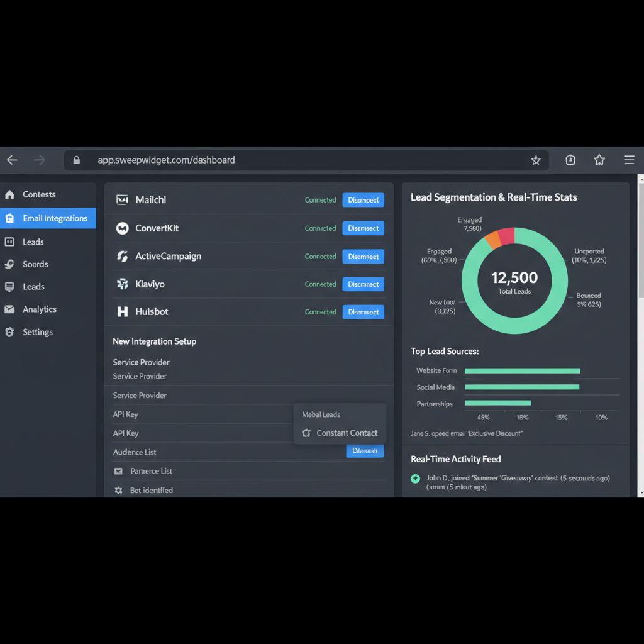Click the ConvertKit logo icon
The image size is (644, 644).
123,228
